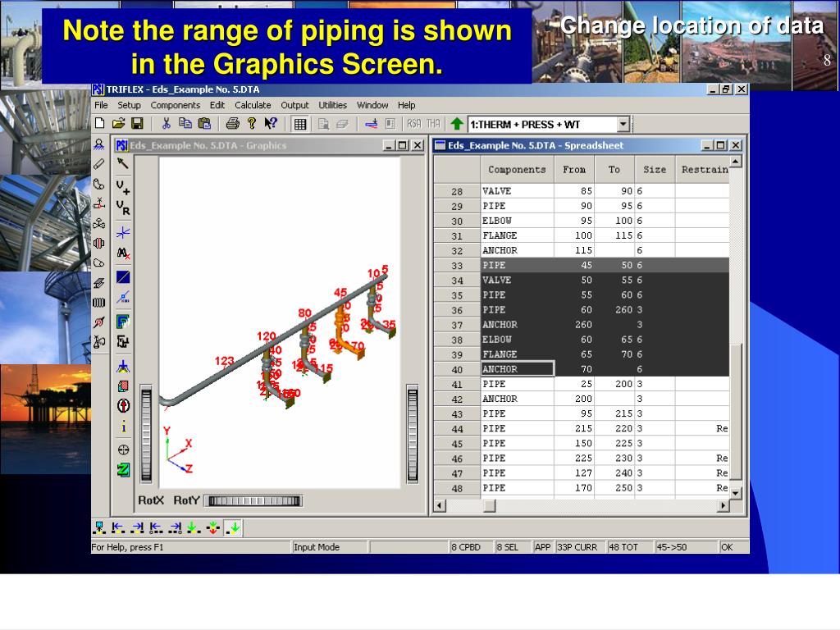Open the Utilities menu
The height and width of the screenshot is (630, 840).
[x=333, y=105]
